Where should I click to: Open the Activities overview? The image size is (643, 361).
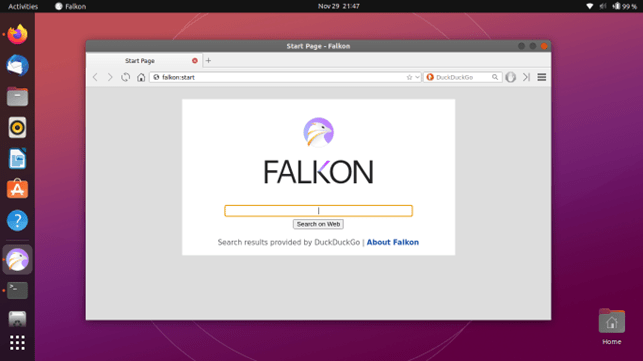click(23, 6)
